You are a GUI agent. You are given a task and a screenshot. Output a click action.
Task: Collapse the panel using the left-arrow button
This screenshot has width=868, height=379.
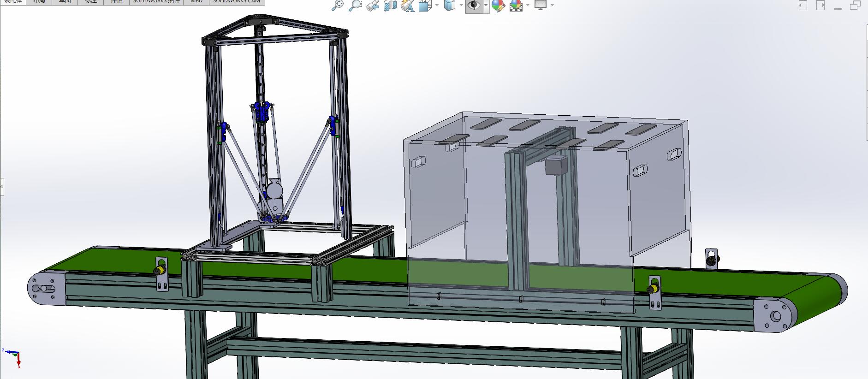803,6
